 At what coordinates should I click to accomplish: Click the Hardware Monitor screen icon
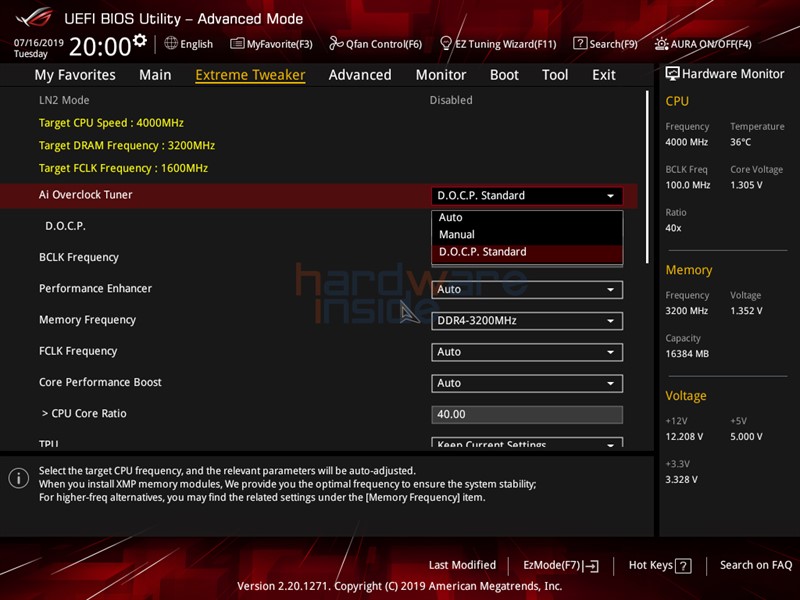tap(672, 74)
